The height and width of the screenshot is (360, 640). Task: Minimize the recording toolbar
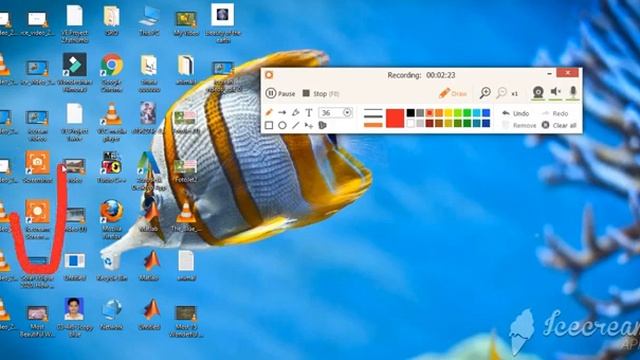[549, 73]
